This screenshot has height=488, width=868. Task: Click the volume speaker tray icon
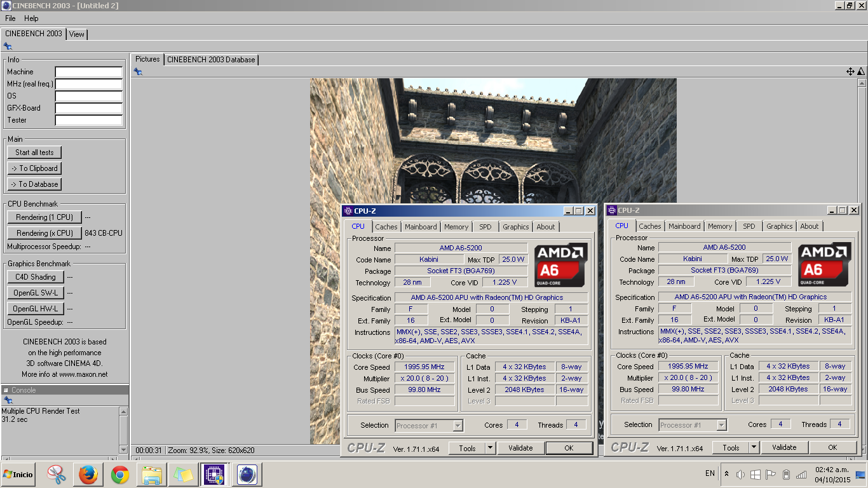(740, 475)
